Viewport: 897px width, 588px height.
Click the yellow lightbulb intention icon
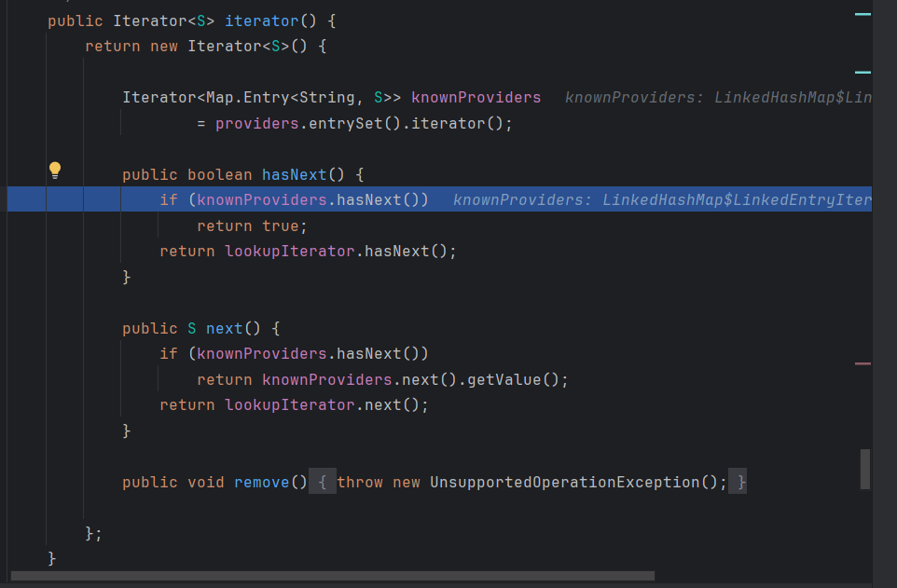pyautogui.click(x=55, y=170)
